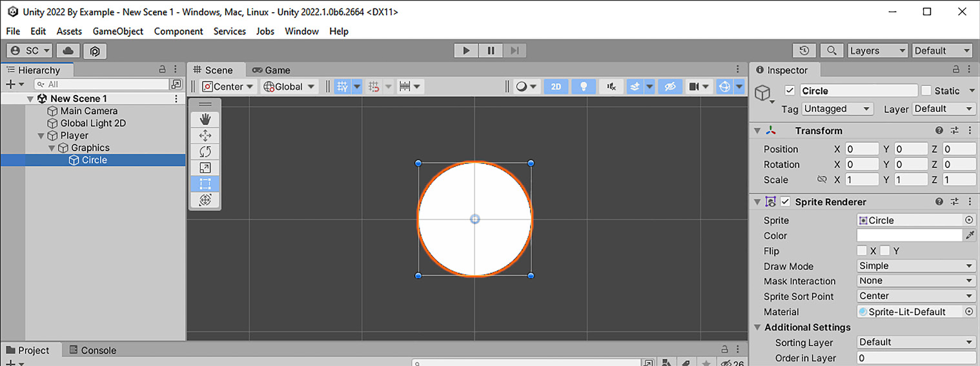Switch to the Game tab
The height and width of the screenshot is (366, 980).
point(271,70)
